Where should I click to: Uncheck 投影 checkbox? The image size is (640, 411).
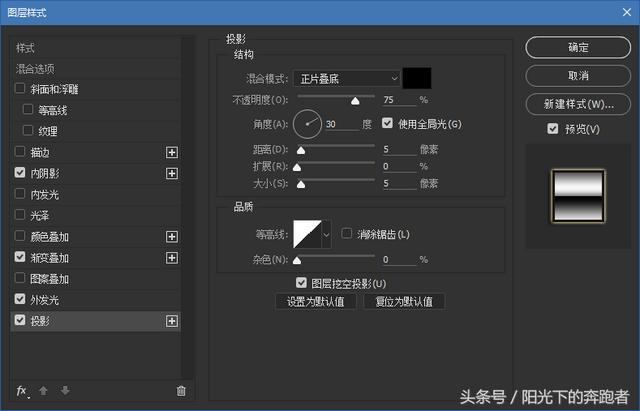coord(20,320)
